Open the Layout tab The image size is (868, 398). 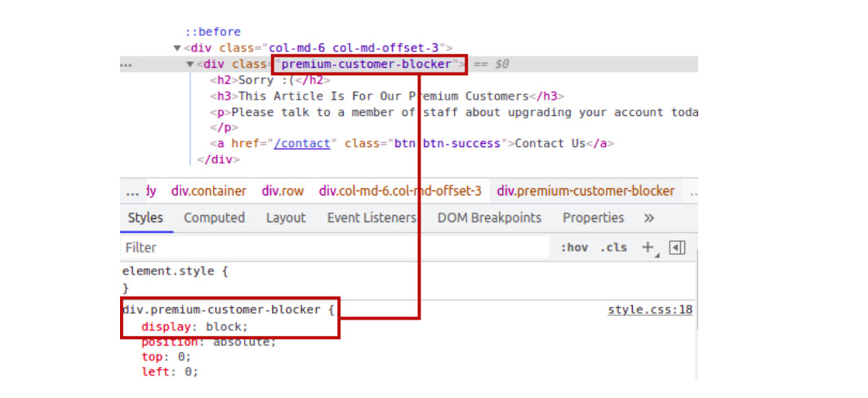[286, 218]
